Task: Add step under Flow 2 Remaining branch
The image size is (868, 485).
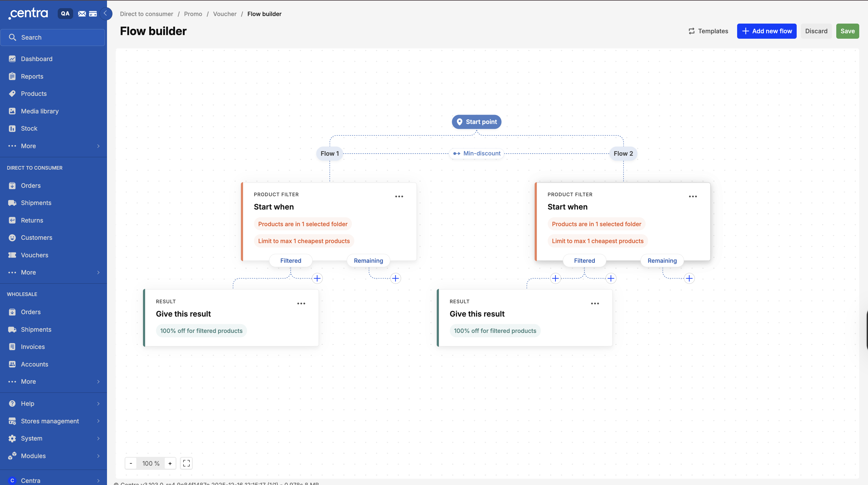Action: pos(689,278)
